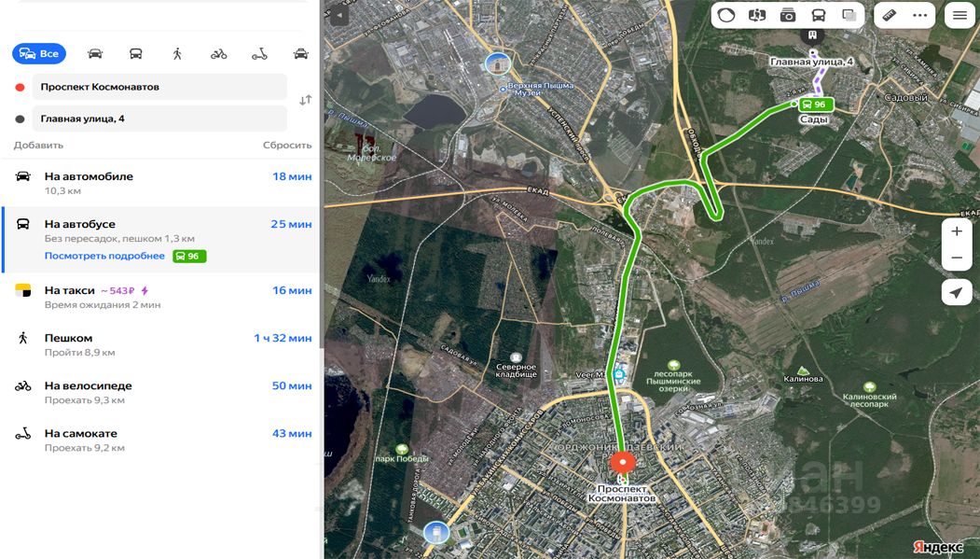Open the ruler measurement tool
The image size is (980, 559).
click(x=889, y=15)
